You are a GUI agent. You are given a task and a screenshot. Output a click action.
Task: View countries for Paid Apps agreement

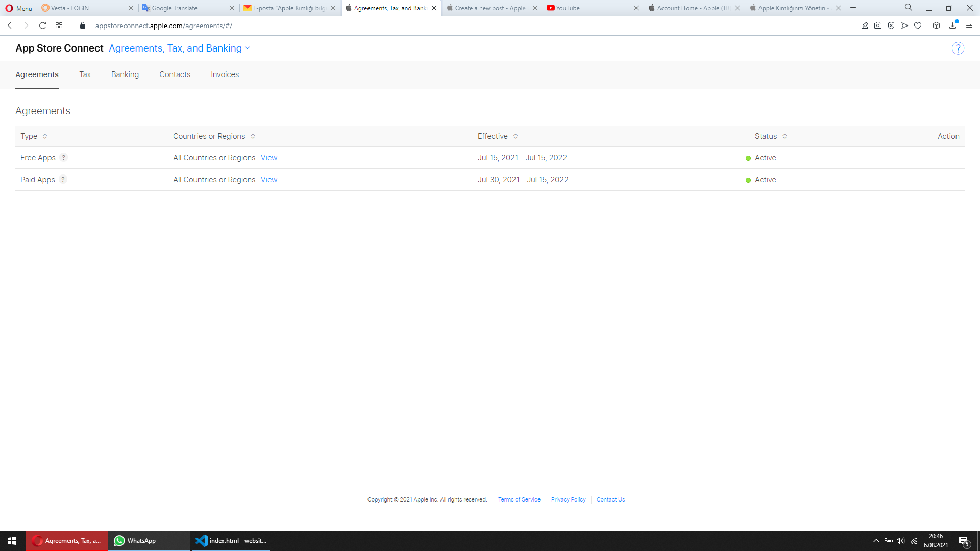[269, 180]
